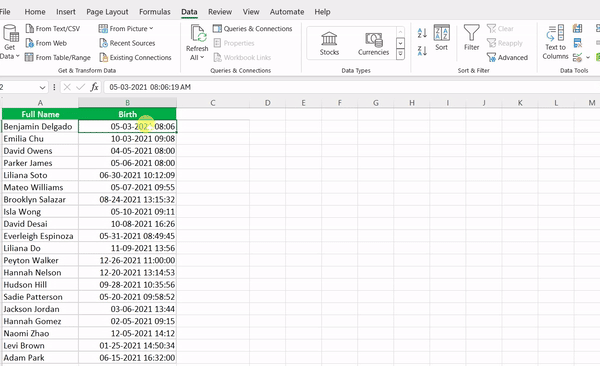Open Text to Columns wizard
Screen dimensions: 600x366
click(x=555, y=42)
